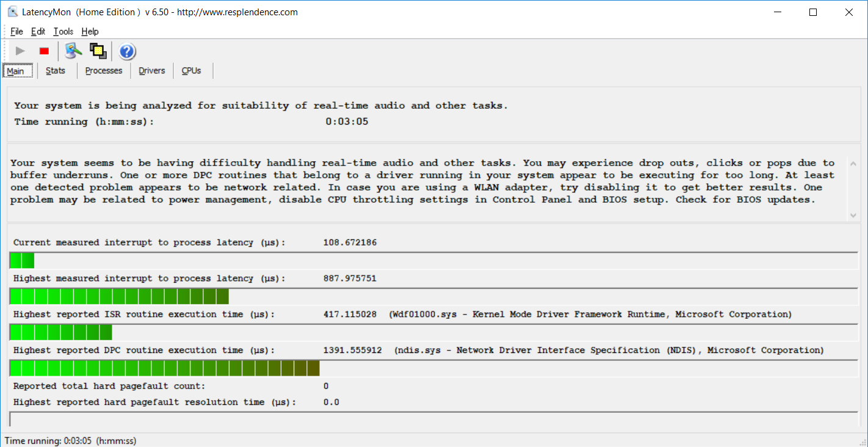This screenshot has width=868, height=447.
Task: Click the warning paragraph about buffer underruns
Action: click(422, 181)
